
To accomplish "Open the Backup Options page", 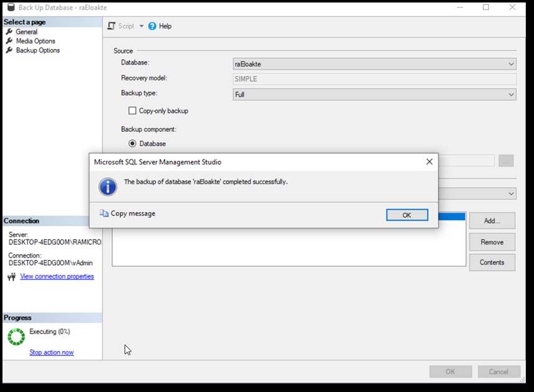I will [38, 50].
